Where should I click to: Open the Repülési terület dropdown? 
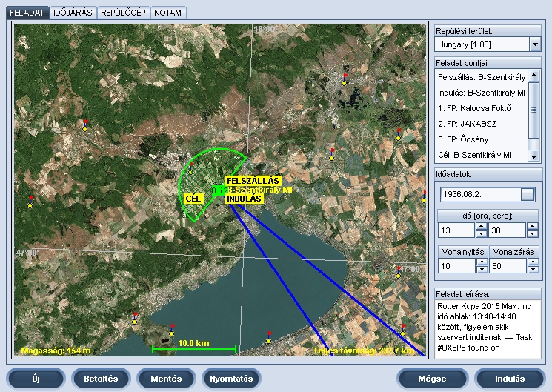[534, 44]
